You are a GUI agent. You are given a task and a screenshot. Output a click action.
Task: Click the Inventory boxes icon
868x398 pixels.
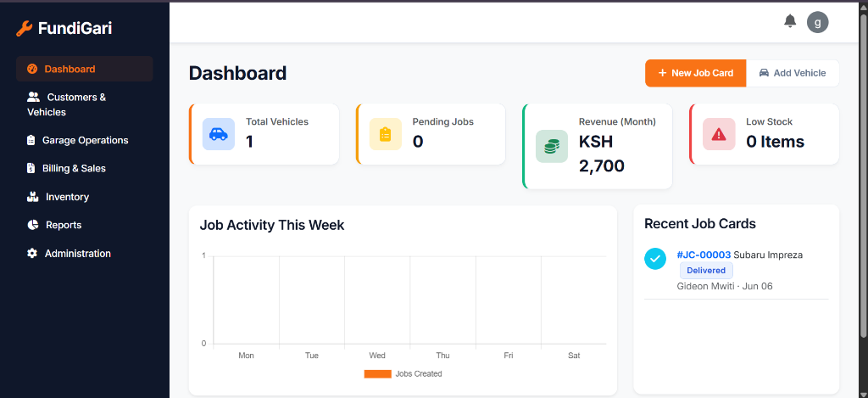33,197
